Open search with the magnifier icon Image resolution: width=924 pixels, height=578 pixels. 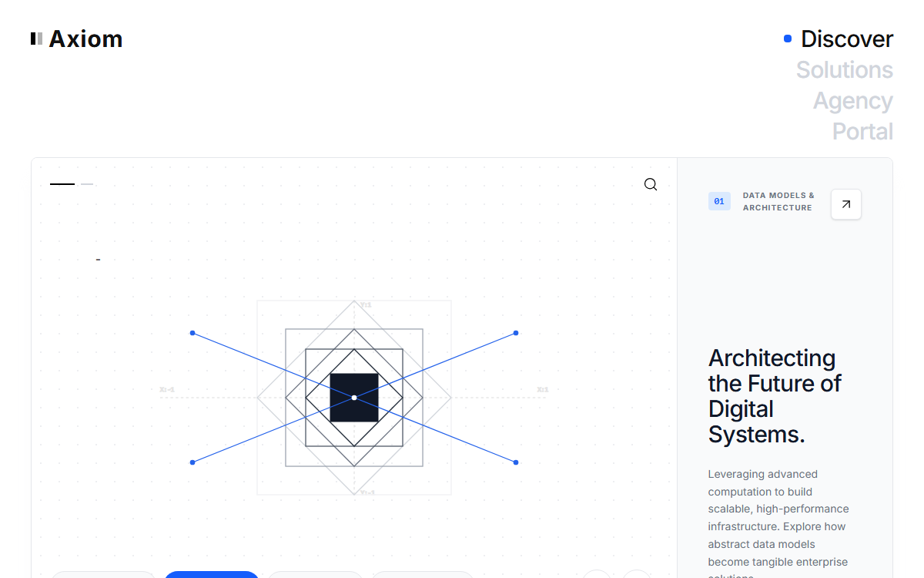pyautogui.click(x=651, y=184)
